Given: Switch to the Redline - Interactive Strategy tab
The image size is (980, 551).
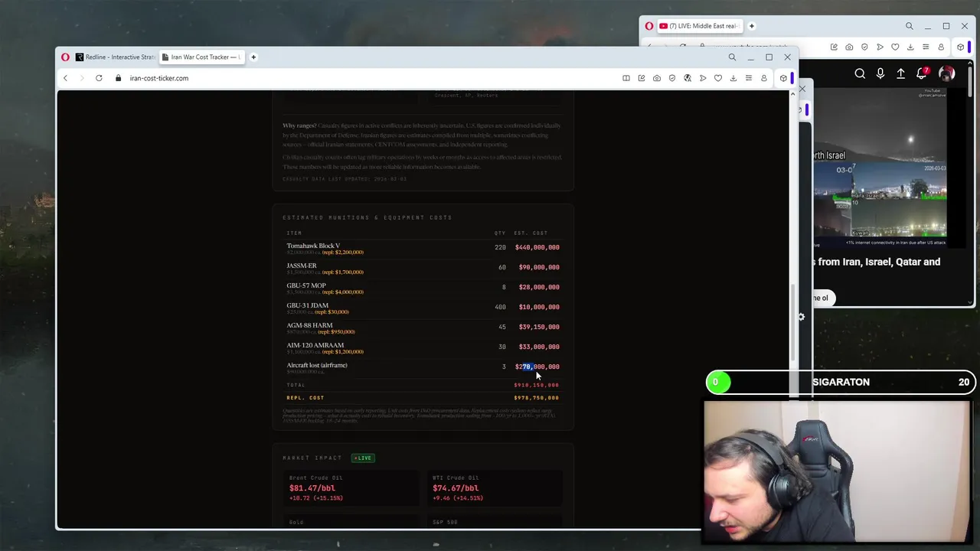Looking at the screenshot, I should click(114, 57).
